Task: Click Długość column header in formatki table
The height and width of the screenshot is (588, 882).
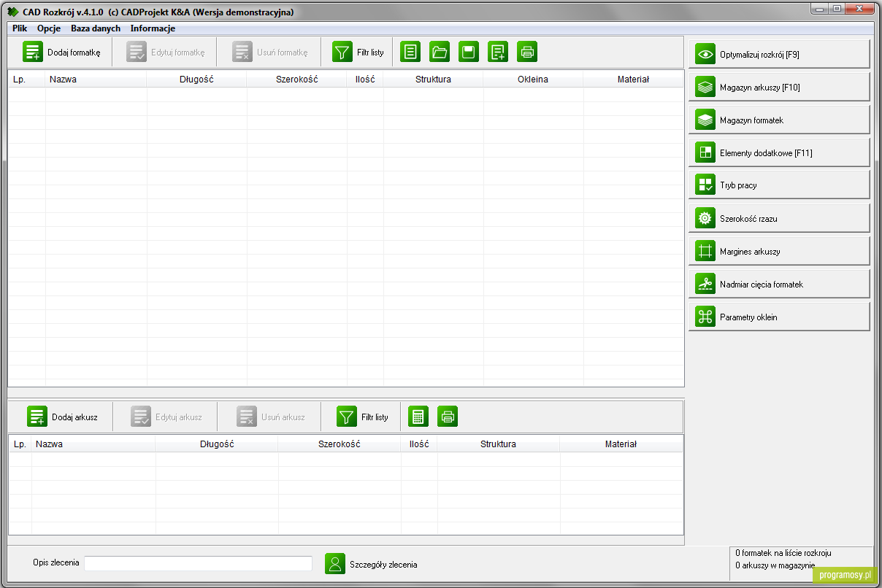Action: [196, 79]
